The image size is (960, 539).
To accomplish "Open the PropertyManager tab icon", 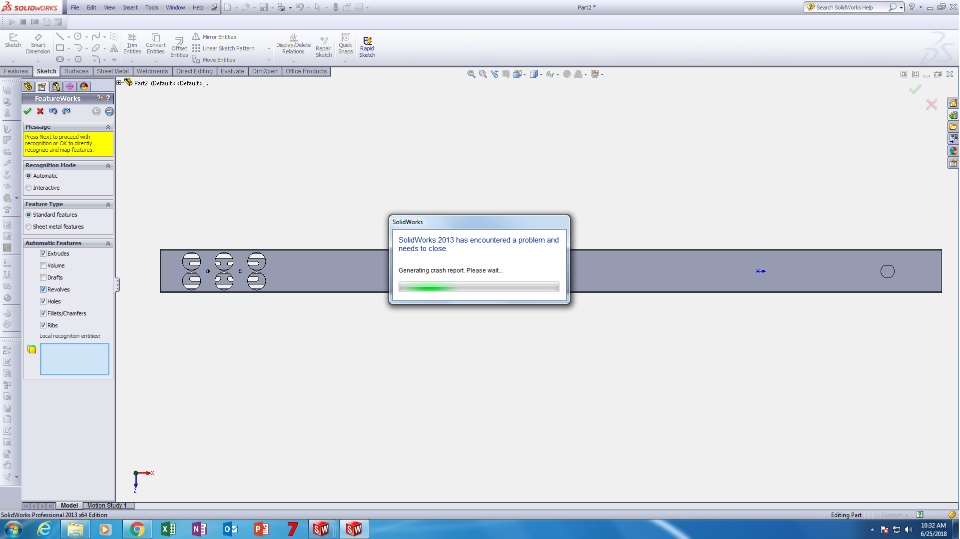I will coord(42,86).
